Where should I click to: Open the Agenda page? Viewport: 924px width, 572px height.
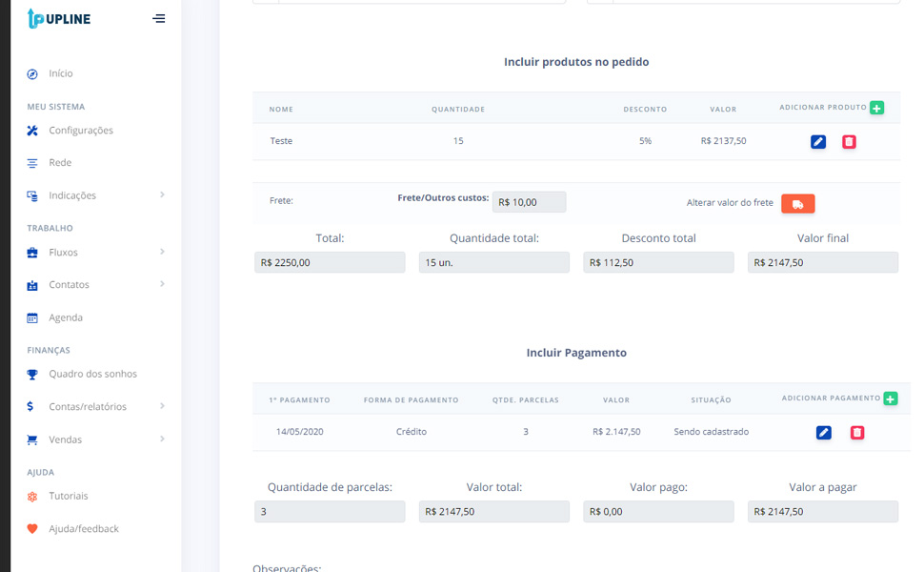coord(65,317)
